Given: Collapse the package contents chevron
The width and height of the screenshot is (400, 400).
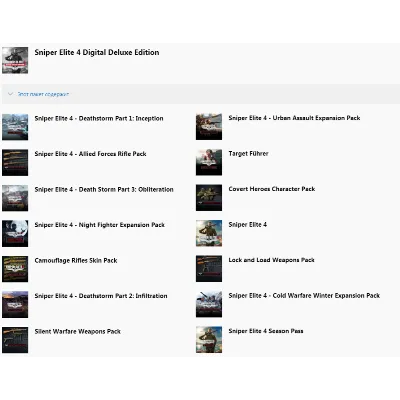Looking at the screenshot, I should pos(10,94).
